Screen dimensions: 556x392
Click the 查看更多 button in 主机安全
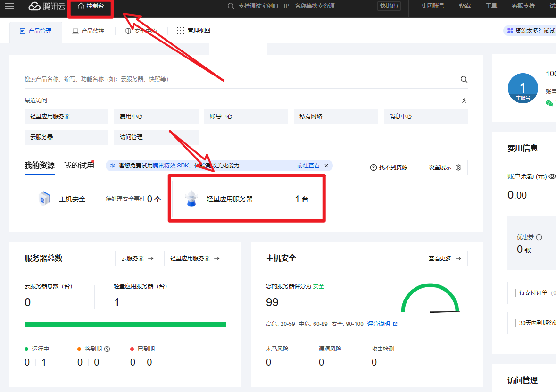[445, 259]
